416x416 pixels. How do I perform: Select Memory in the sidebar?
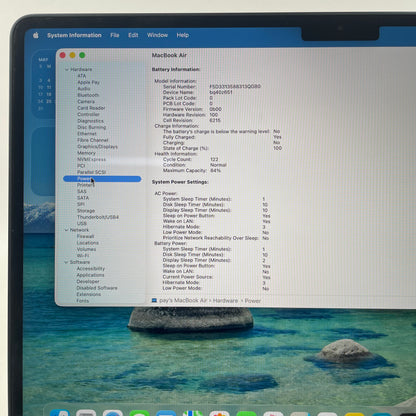pyautogui.click(x=86, y=153)
